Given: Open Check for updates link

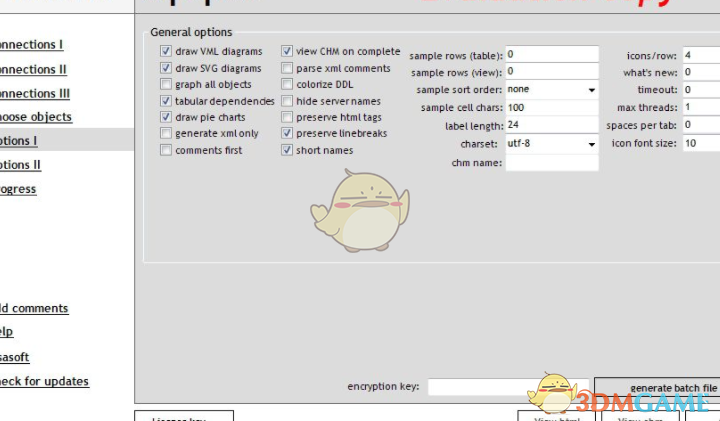Looking at the screenshot, I should 44,381.
